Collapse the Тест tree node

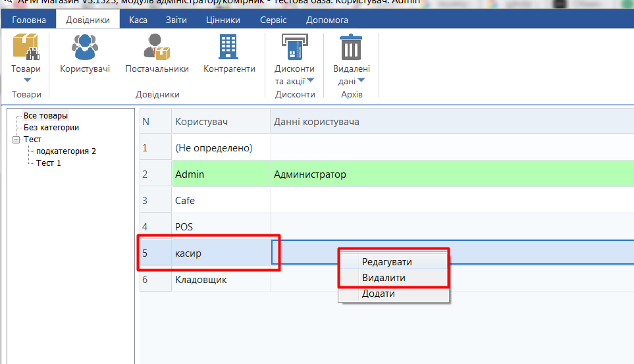point(16,140)
